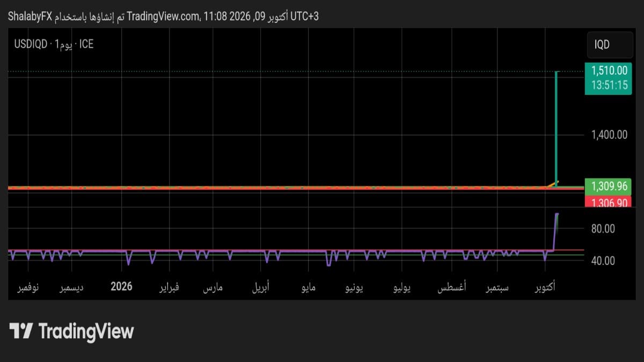Click the مايو month label

click(x=309, y=287)
